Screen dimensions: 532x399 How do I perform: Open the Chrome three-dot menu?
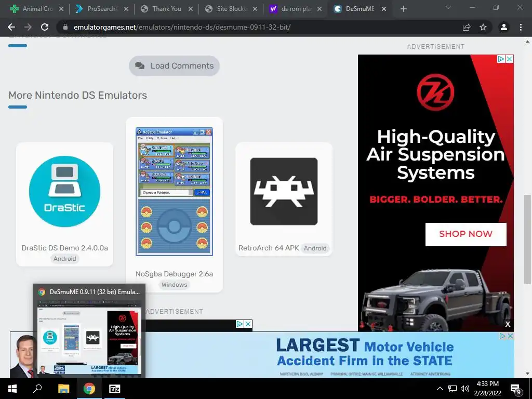pos(521,27)
